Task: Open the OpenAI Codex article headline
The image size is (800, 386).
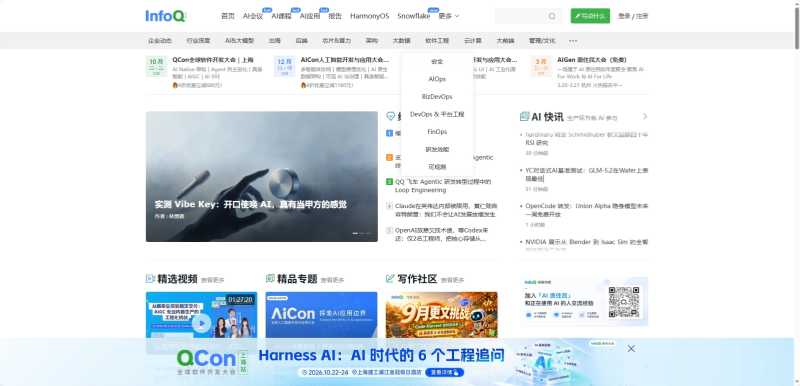Action: click(442, 235)
